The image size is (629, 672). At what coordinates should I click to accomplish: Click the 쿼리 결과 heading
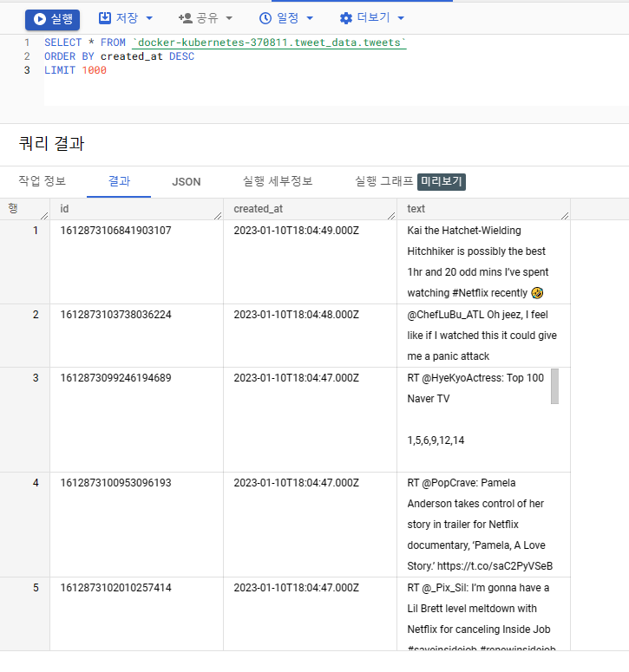(51, 144)
